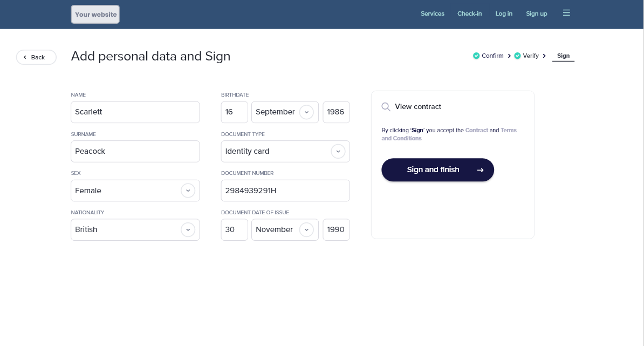The height and width of the screenshot is (346, 644).
Task: Click the Contract link in the disclaimer
Action: (476, 130)
